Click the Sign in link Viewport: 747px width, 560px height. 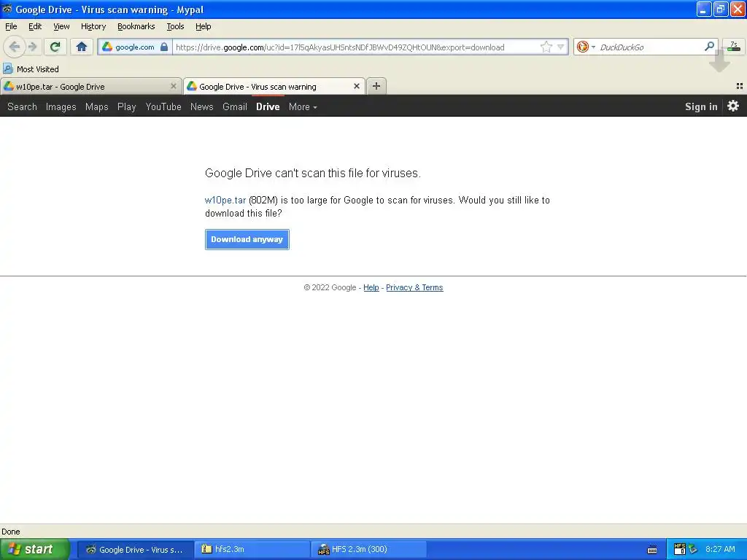tap(701, 106)
